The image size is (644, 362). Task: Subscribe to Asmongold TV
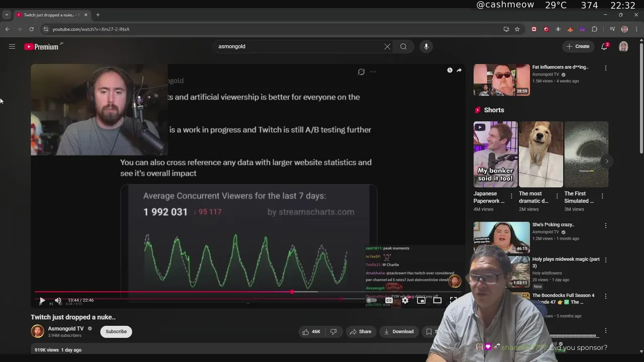point(116,332)
